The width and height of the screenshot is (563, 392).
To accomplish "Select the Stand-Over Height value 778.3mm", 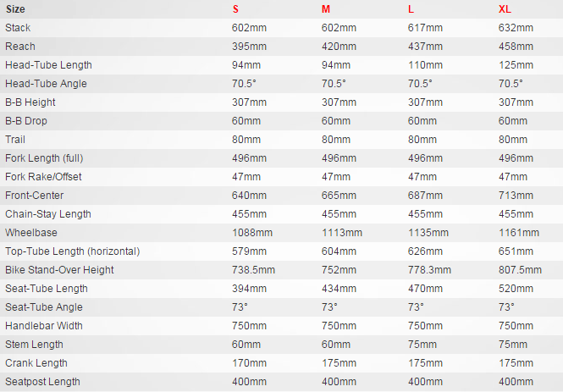I will click(x=429, y=270).
